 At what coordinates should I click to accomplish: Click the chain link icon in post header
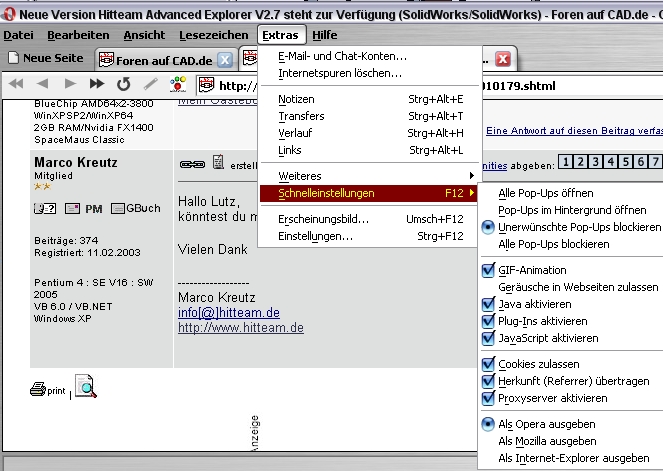click(x=192, y=164)
